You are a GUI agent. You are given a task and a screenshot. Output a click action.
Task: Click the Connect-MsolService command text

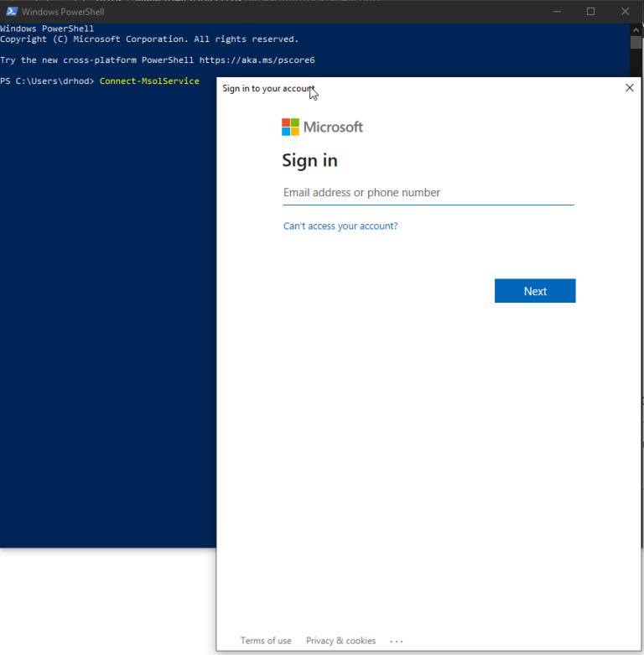coord(149,81)
